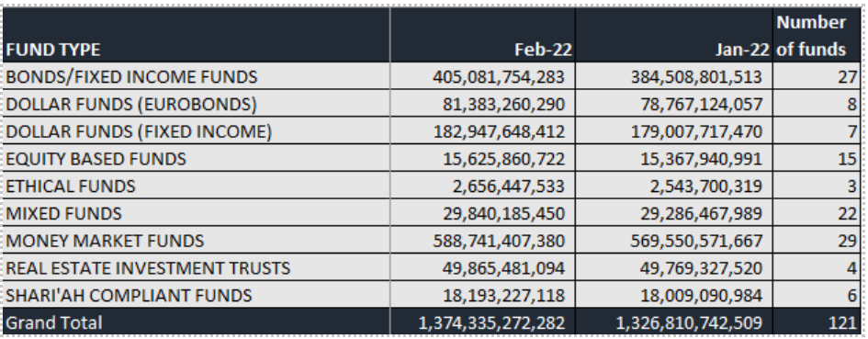Click the Jan-22 column header
Screen dimensions: 868x339
click(673, 34)
